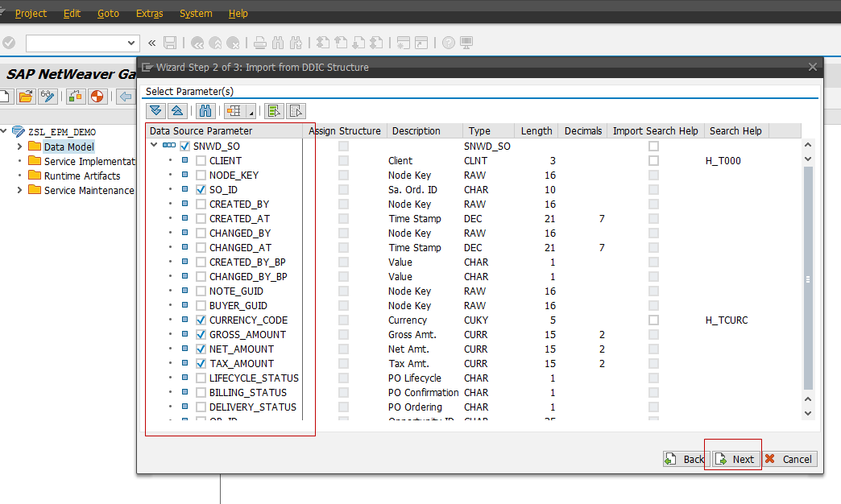
Task: Click the Next button
Action: (735, 459)
